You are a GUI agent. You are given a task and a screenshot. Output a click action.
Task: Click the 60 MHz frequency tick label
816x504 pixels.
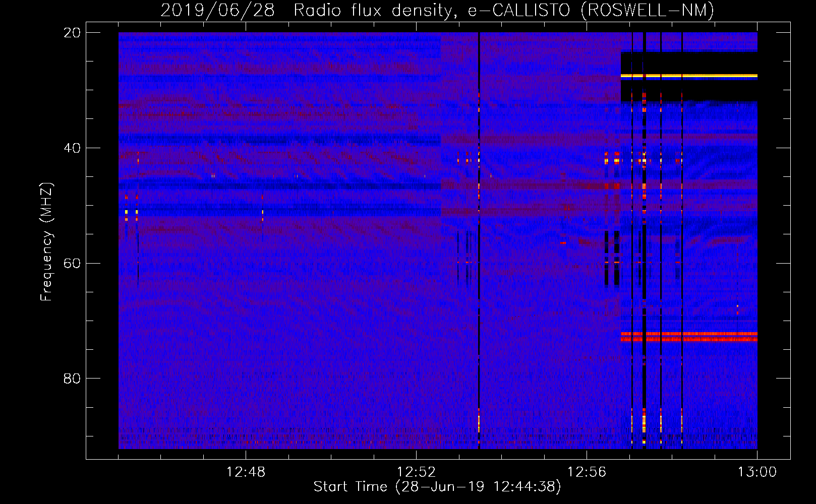click(72, 263)
